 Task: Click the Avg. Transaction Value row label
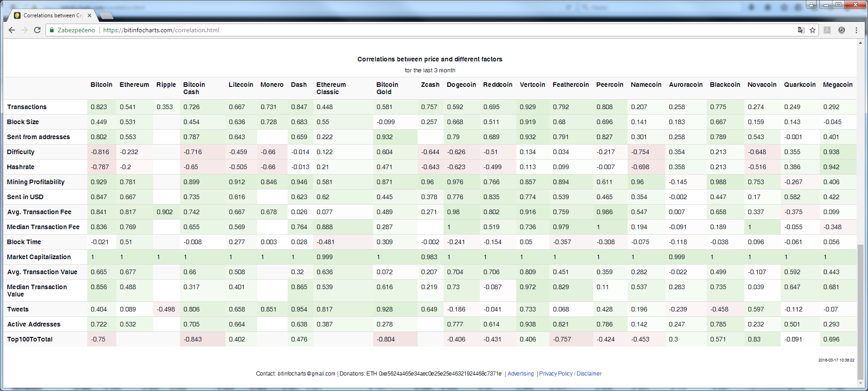click(x=42, y=272)
